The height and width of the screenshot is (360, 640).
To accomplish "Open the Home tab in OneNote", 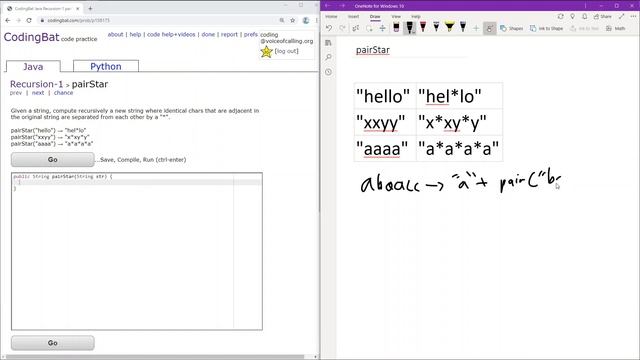I will [x=331, y=16].
